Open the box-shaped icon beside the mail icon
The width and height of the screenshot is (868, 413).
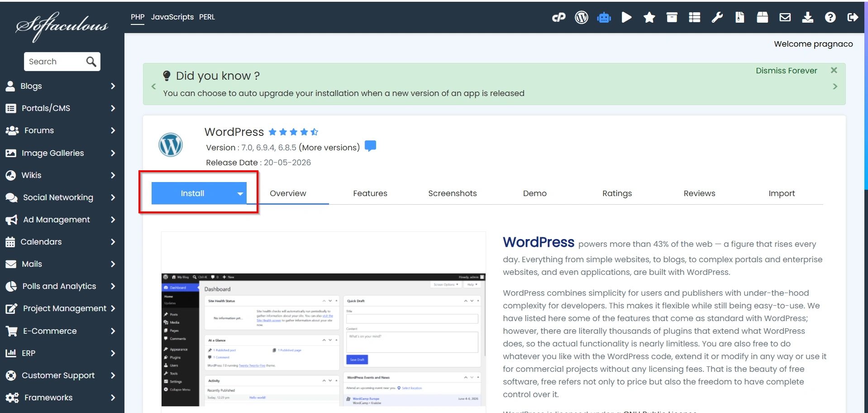[763, 17]
